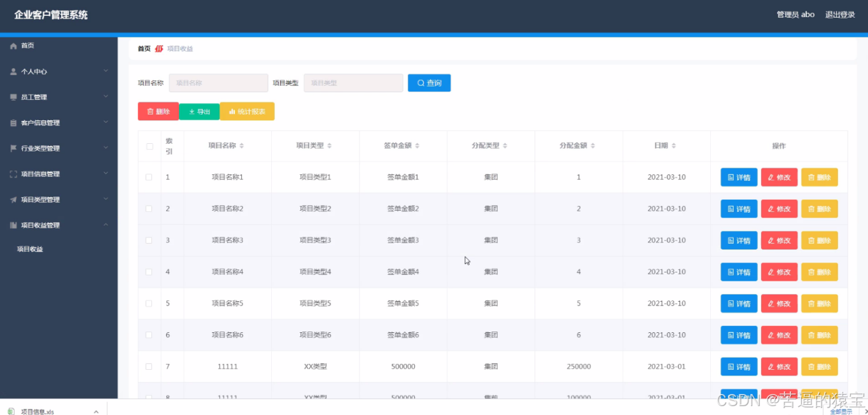This screenshot has width=868, height=415.
Task: Check the box for row index 7
Action: pyautogui.click(x=149, y=367)
